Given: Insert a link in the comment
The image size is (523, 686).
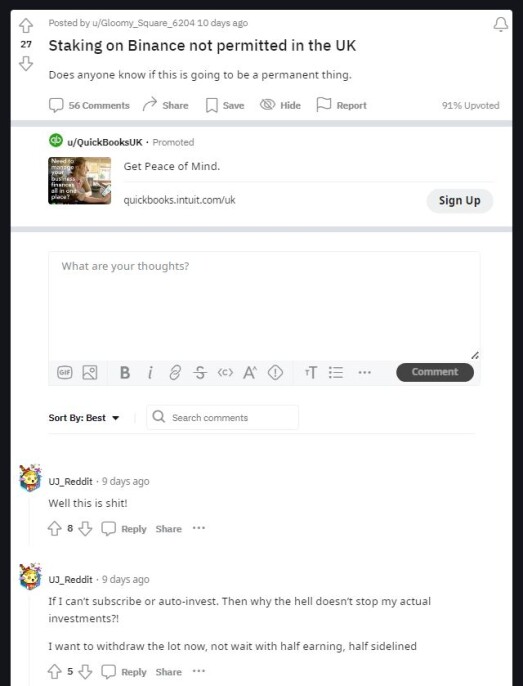Looking at the screenshot, I should [175, 373].
